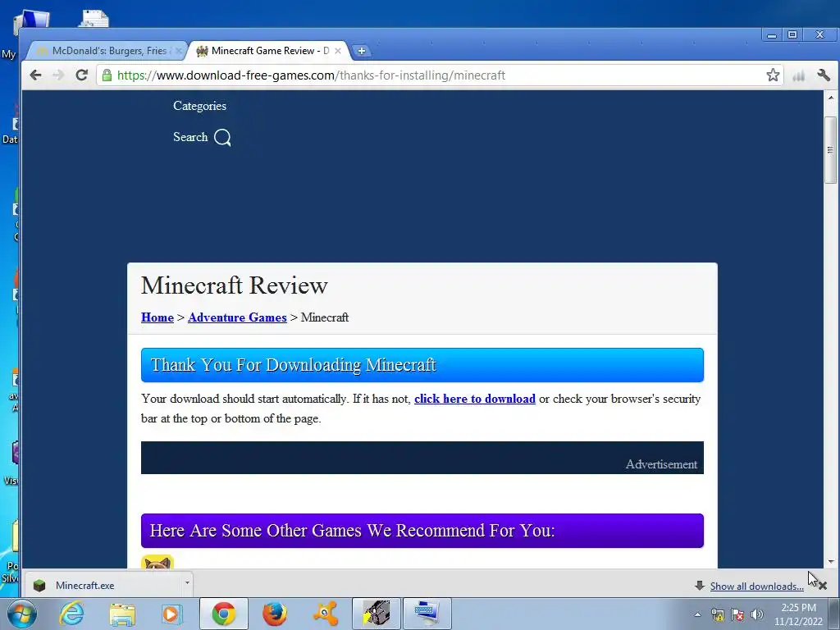Open Windows Media Player from taskbar
The width and height of the screenshot is (840, 630).
coord(172,614)
